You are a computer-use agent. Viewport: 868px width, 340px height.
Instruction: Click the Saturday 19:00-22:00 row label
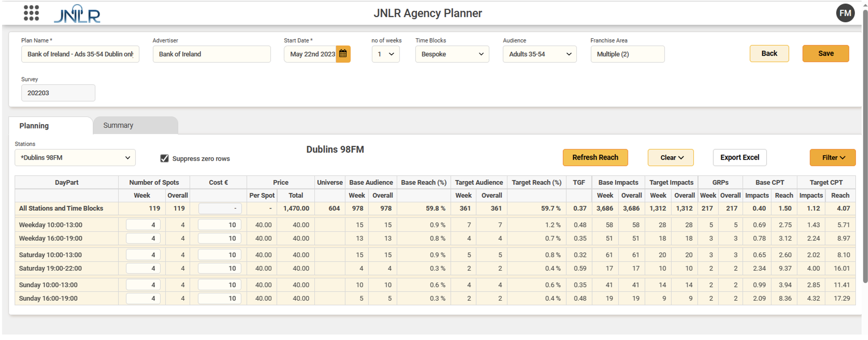click(50, 268)
